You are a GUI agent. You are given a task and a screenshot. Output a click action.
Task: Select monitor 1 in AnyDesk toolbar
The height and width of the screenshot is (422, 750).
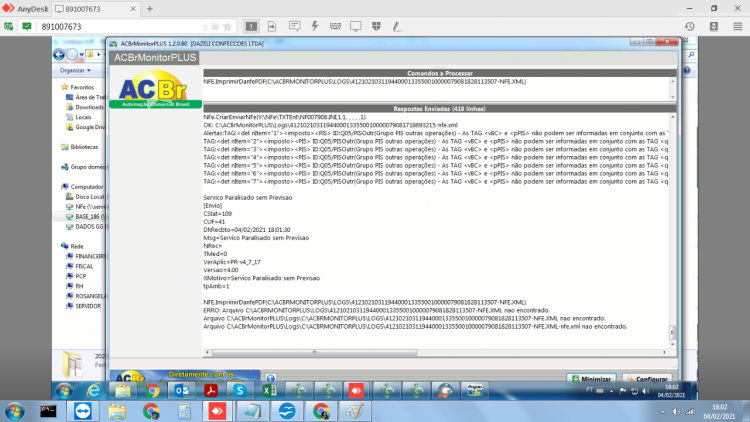pyautogui.click(x=251, y=26)
